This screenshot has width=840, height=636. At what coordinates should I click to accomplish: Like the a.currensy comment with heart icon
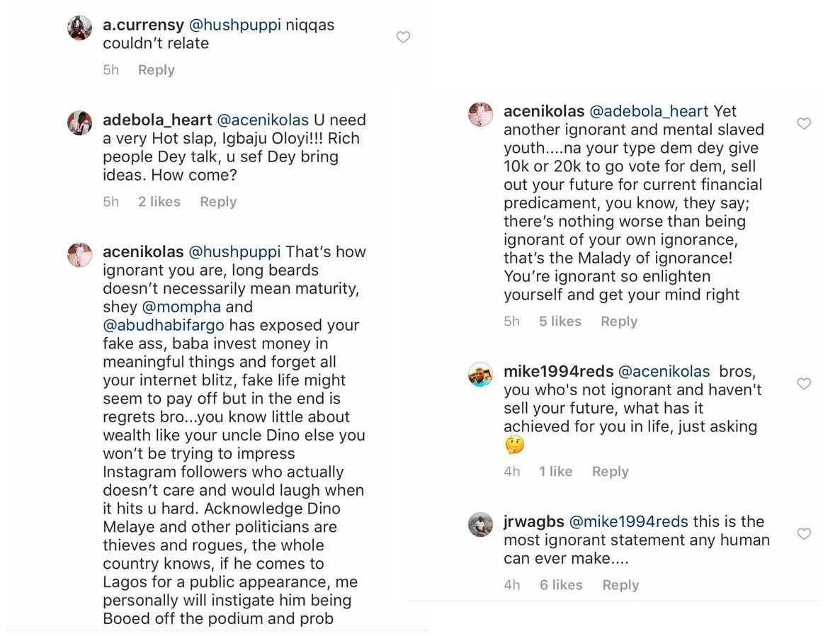tap(403, 37)
